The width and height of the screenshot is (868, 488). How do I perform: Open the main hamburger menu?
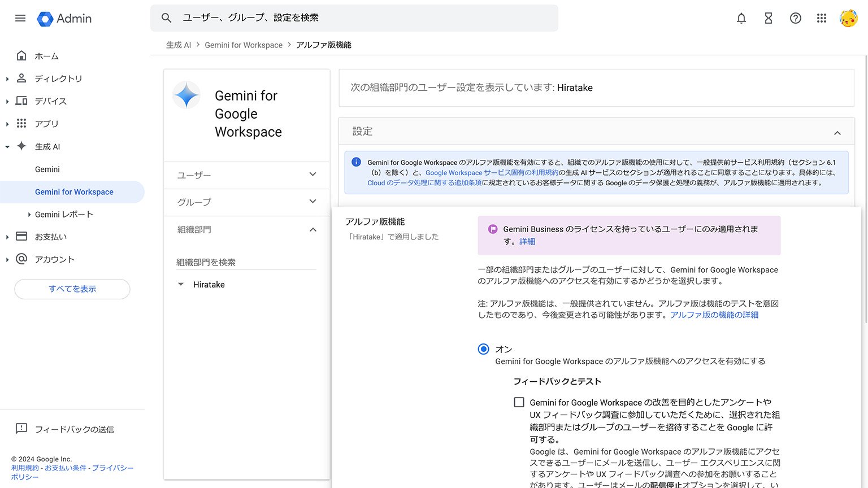[x=20, y=18]
